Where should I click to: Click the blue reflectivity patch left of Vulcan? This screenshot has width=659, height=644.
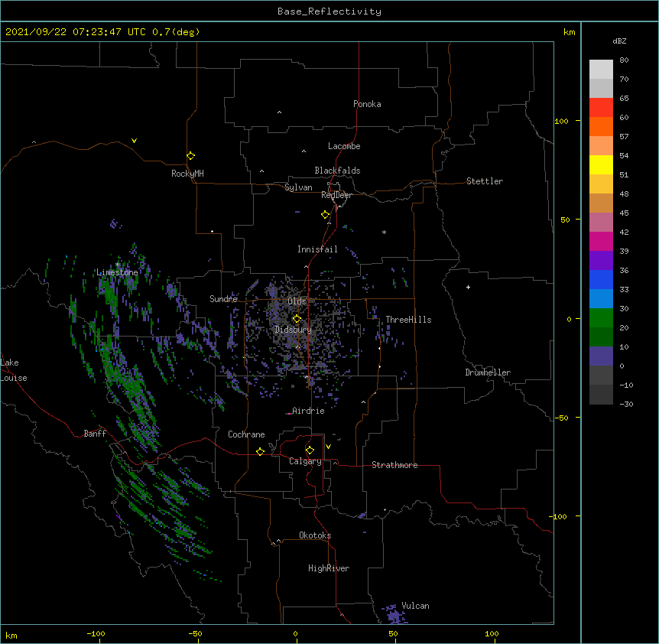pos(392,615)
